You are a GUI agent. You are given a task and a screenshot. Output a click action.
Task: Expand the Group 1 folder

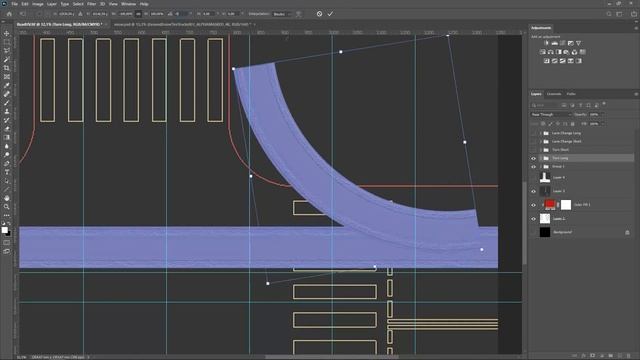pos(541,167)
